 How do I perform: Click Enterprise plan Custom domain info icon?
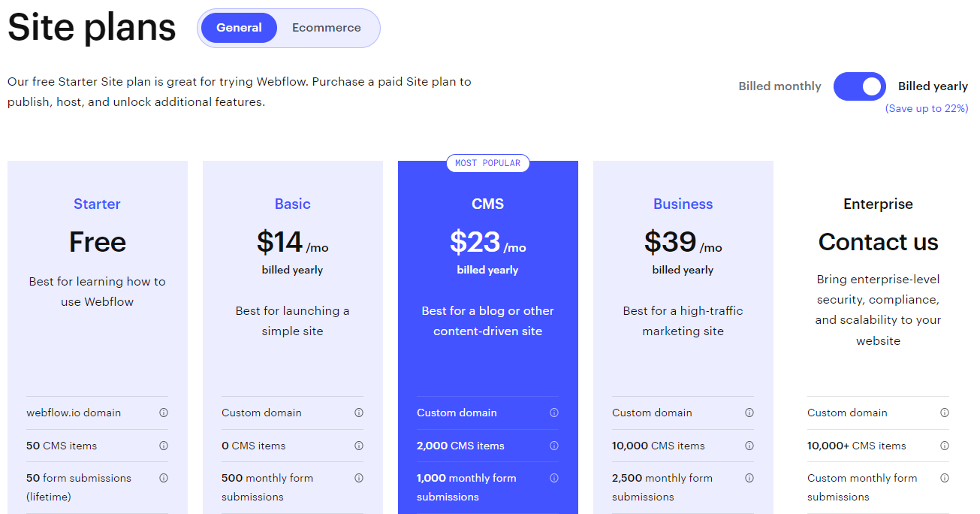945,413
